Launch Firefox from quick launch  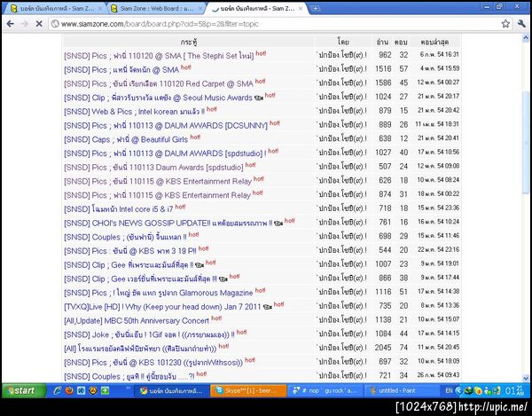tap(69, 390)
